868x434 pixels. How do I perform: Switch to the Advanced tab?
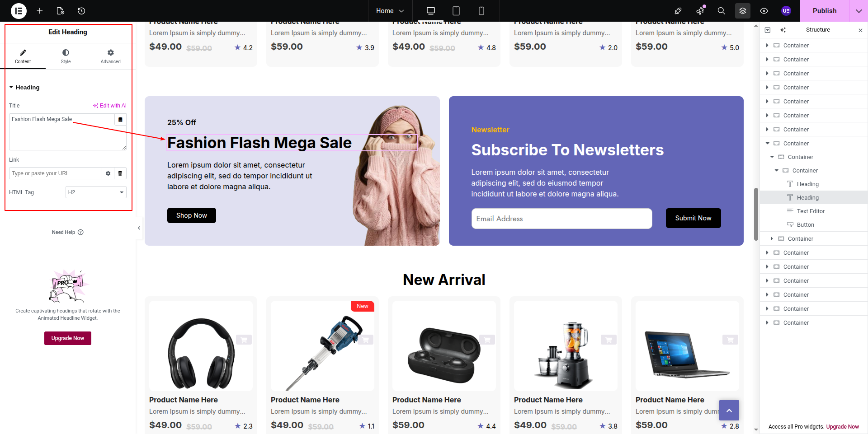[111, 56]
